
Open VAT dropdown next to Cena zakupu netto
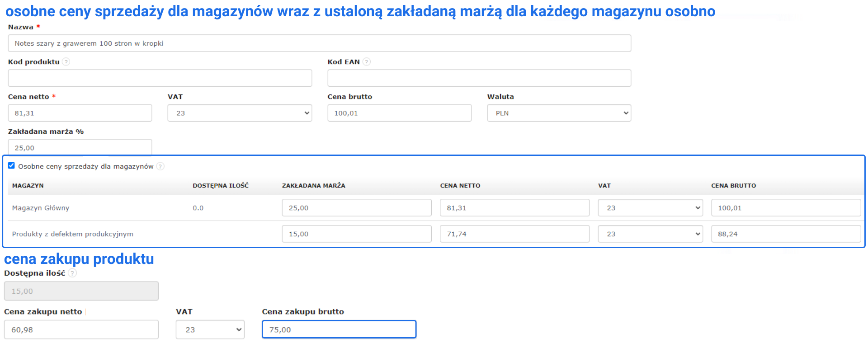pyautogui.click(x=210, y=329)
